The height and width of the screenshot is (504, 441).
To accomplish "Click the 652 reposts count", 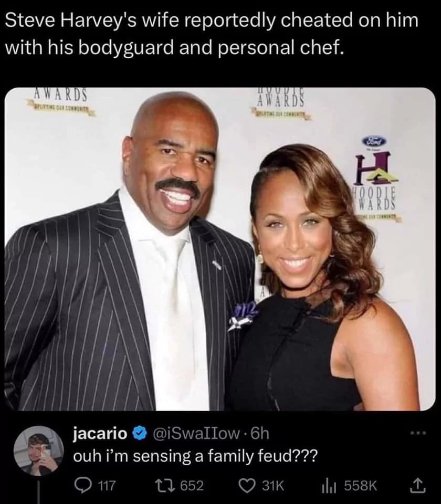I will click(x=192, y=485).
